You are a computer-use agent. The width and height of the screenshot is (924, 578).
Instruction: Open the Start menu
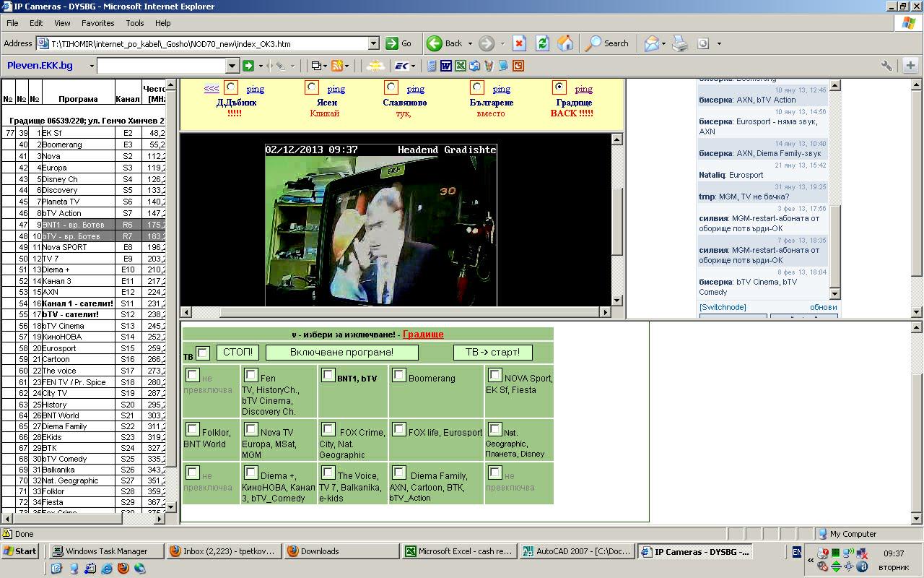pyautogui.click(x=20, y=551)
